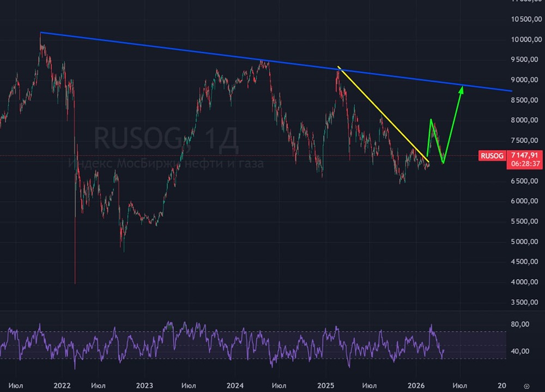Click the 4 000,00 price scale label
This screenshot has width=545, height=392.
[x=524, y=282]
